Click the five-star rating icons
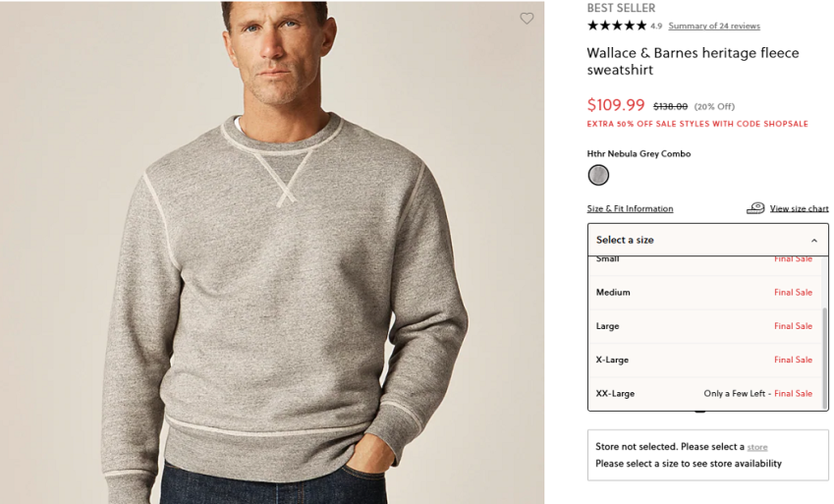 point(617,26)
